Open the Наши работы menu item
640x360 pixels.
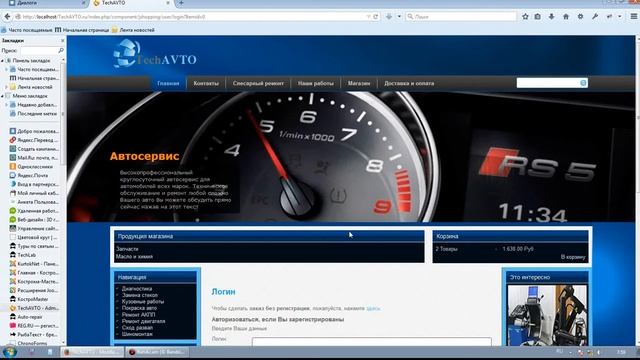click(316, 83)
